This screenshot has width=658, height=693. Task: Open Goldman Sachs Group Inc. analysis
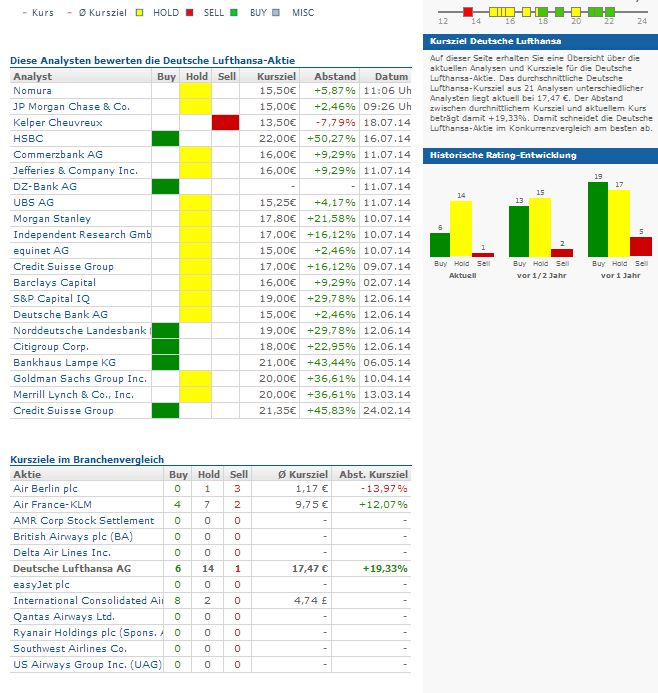[80, 378]
